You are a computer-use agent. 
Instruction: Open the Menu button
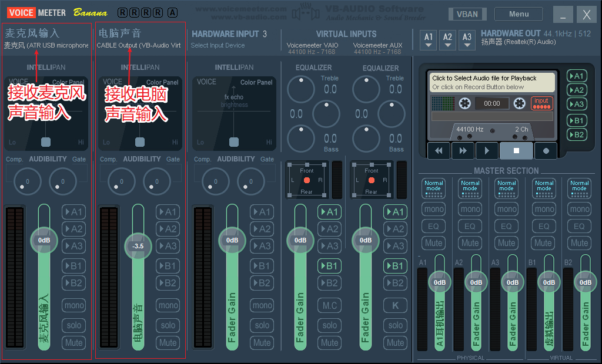point(519,14)
